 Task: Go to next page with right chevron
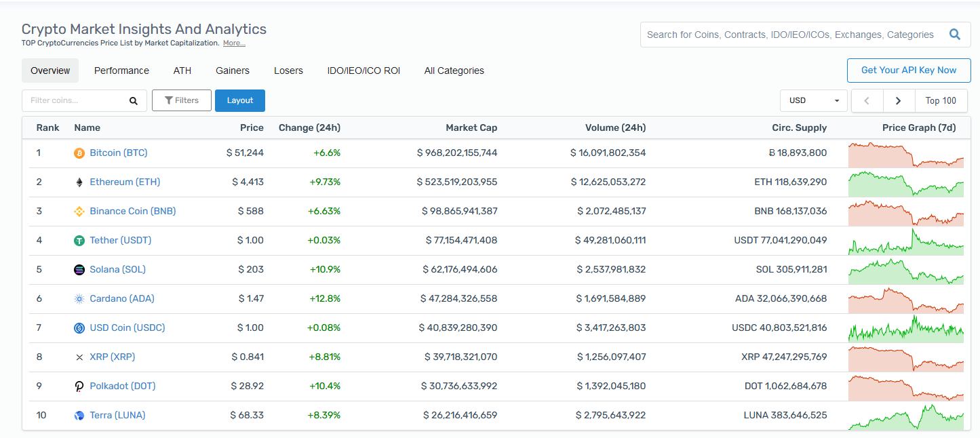[899, 100]
